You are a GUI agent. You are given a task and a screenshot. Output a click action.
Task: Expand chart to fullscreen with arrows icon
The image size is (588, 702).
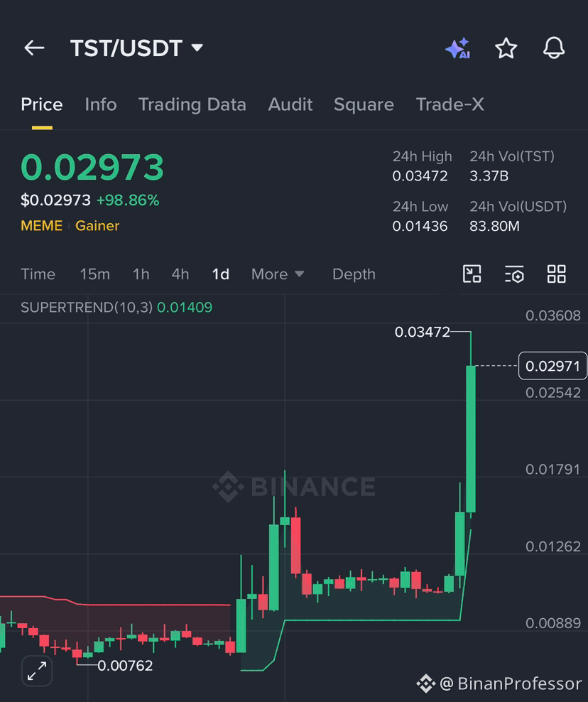(37, 671)
